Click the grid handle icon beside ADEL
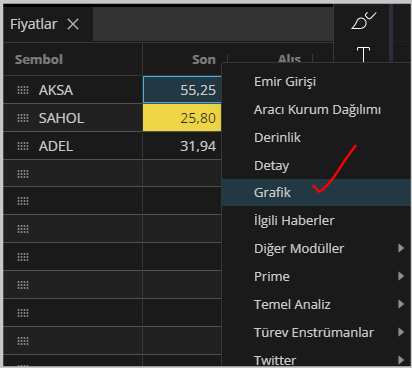Viewport: 412px width, 368px height. click(23, 146)
